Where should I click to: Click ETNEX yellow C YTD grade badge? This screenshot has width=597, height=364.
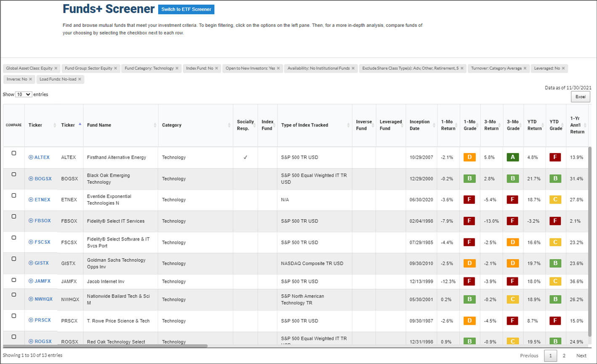coord(555,200)
